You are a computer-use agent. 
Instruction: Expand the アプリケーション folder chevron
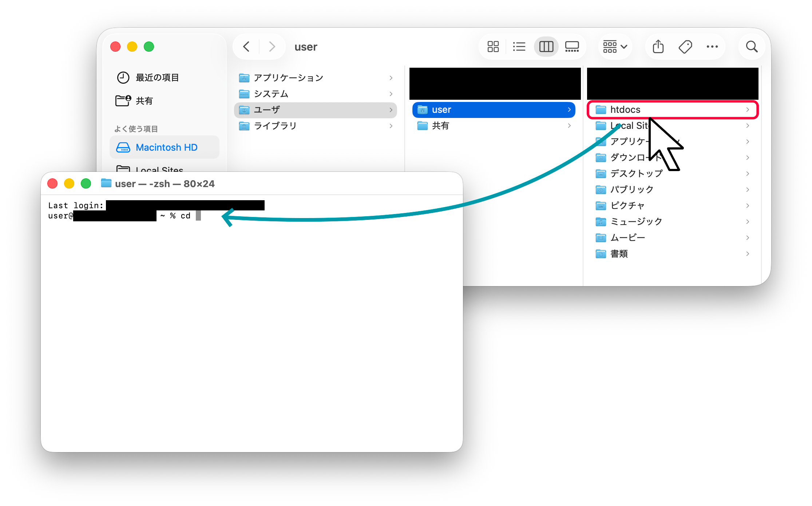391,78
